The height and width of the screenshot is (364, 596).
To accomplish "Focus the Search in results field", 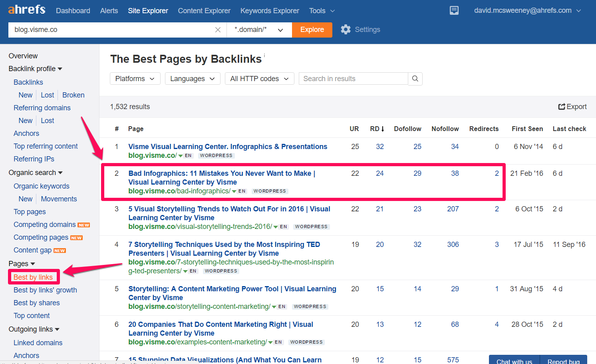I will coord(354,79).
